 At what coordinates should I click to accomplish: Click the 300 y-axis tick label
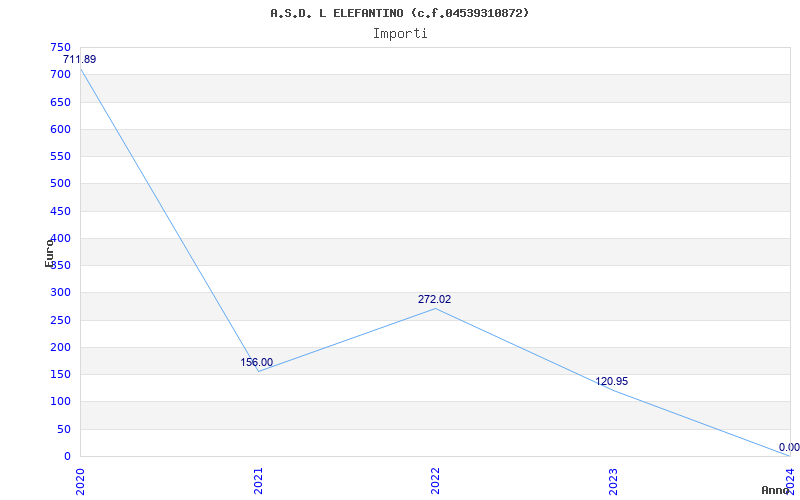tap(60, 293)
